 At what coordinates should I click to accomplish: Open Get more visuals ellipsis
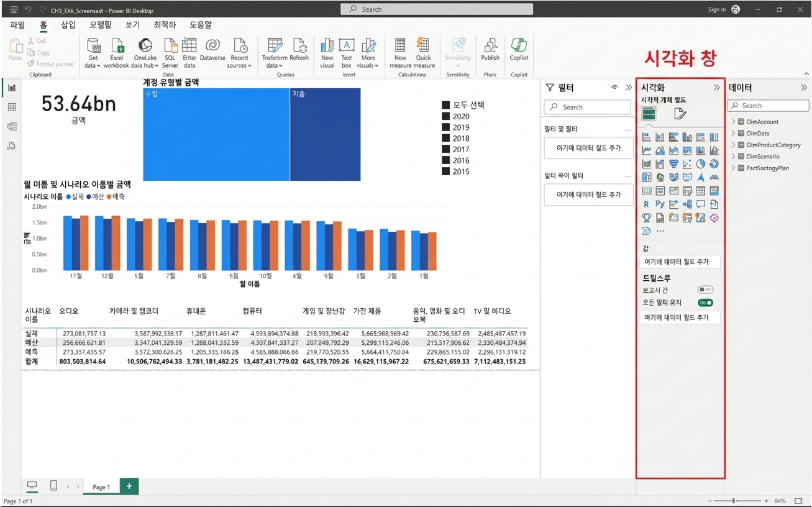[660, 231]
